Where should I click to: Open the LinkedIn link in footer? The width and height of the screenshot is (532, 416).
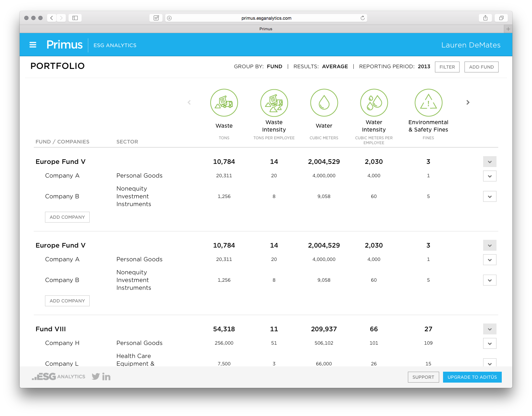point(106,377)
